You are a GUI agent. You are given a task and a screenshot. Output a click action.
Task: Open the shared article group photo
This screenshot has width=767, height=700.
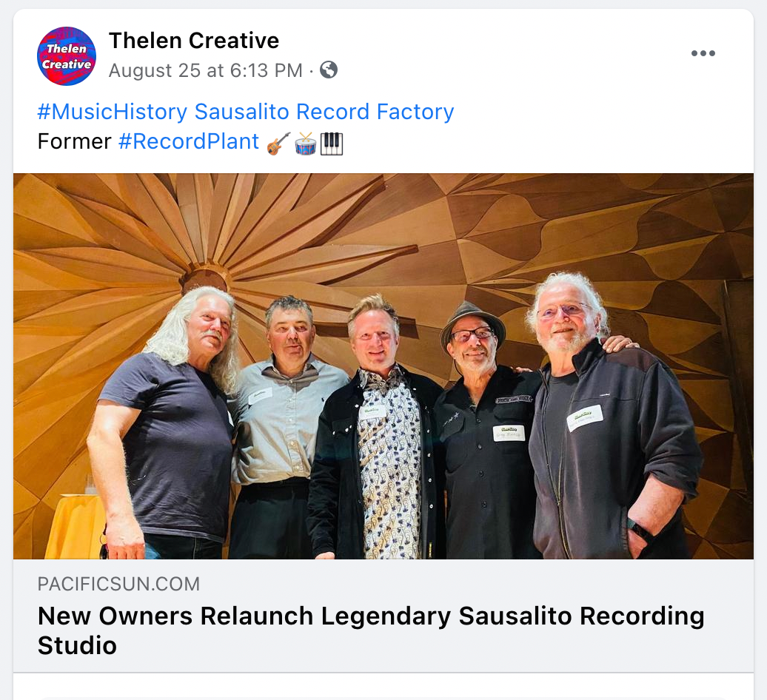click(x=383, y=366)
